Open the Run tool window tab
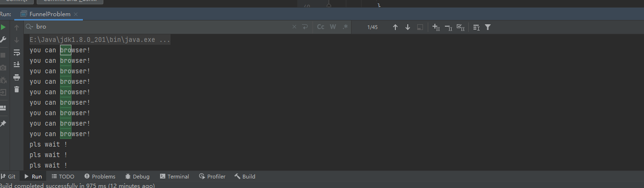 33,177
